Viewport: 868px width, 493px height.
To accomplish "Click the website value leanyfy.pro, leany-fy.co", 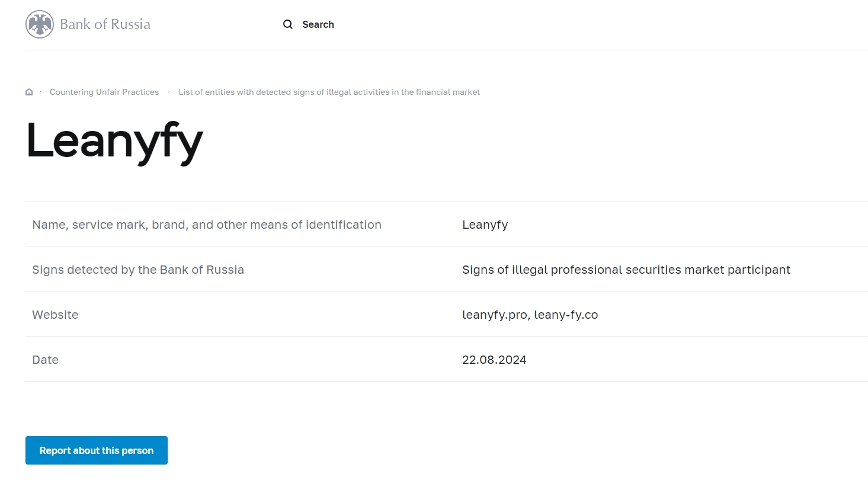I will (530, 315).
